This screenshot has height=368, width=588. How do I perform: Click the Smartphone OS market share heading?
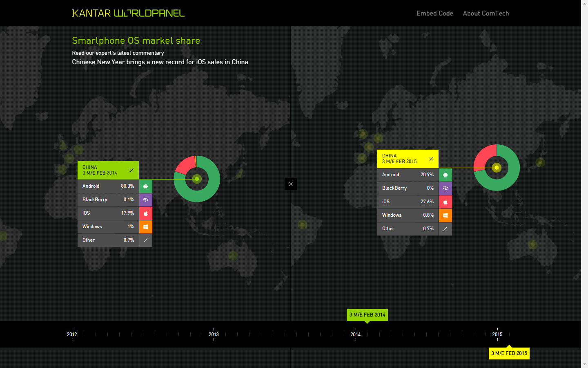coord(136,40)
